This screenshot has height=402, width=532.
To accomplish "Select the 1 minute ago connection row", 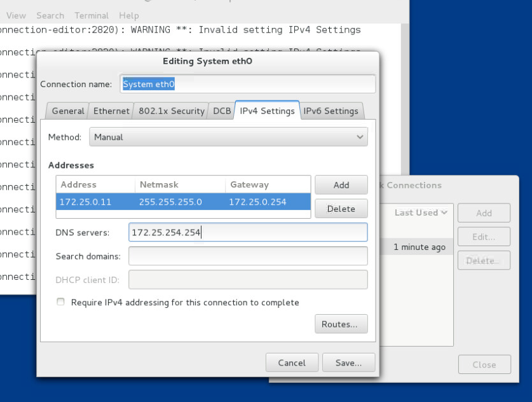I will [x=417, y=247].
